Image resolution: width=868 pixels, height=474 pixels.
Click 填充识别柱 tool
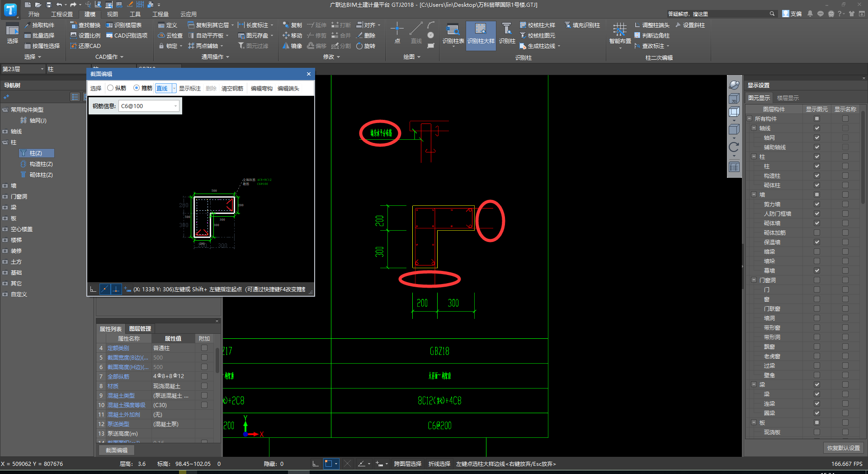pos(582,25)
